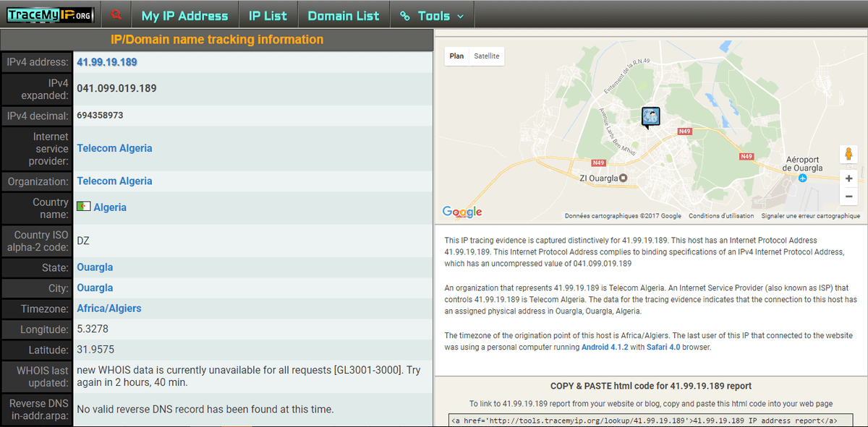
Task: Open the My IP Address menu
Action: click(x=184, y=15)
